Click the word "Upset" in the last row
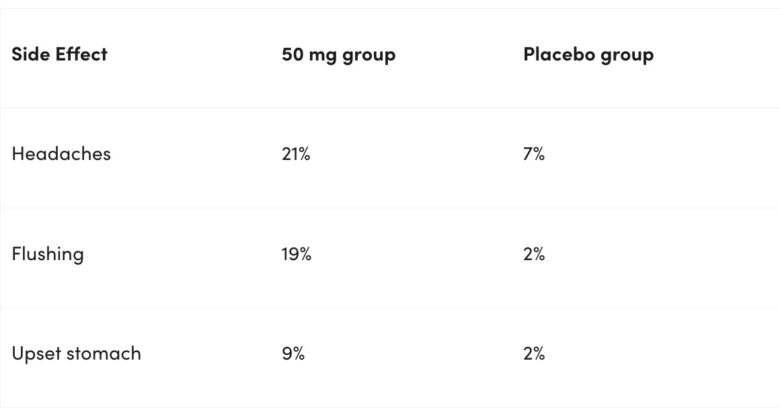The width and height of the screenshot is (780, 410). tap(35, 355)
